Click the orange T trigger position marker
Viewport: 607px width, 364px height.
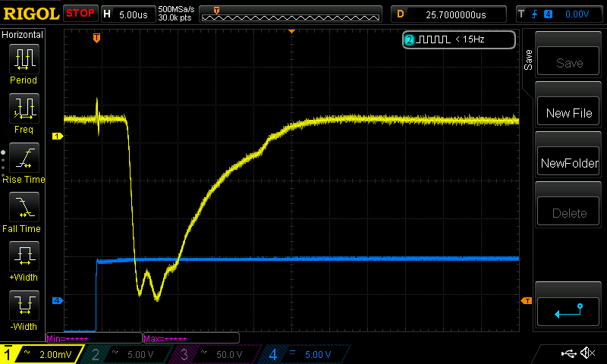pos(97,37)
